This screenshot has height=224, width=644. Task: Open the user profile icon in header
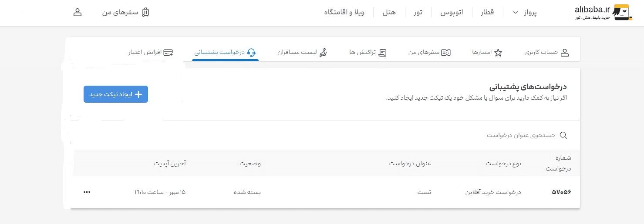coord(78,12)
